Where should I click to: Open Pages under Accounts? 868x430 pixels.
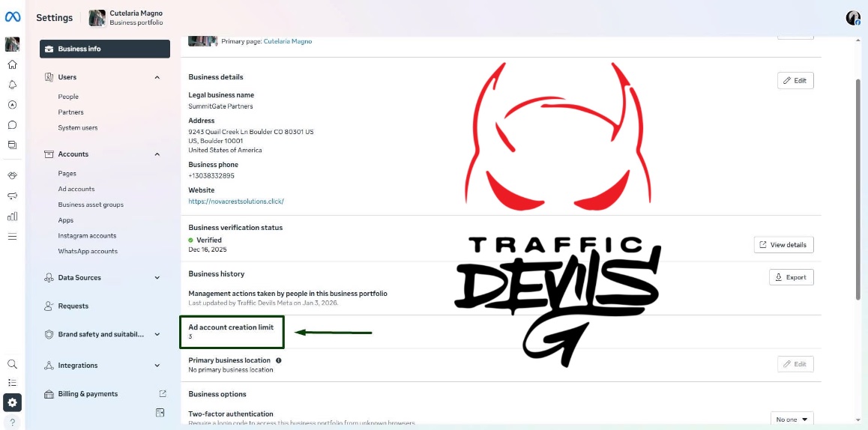tap(67, 173)
